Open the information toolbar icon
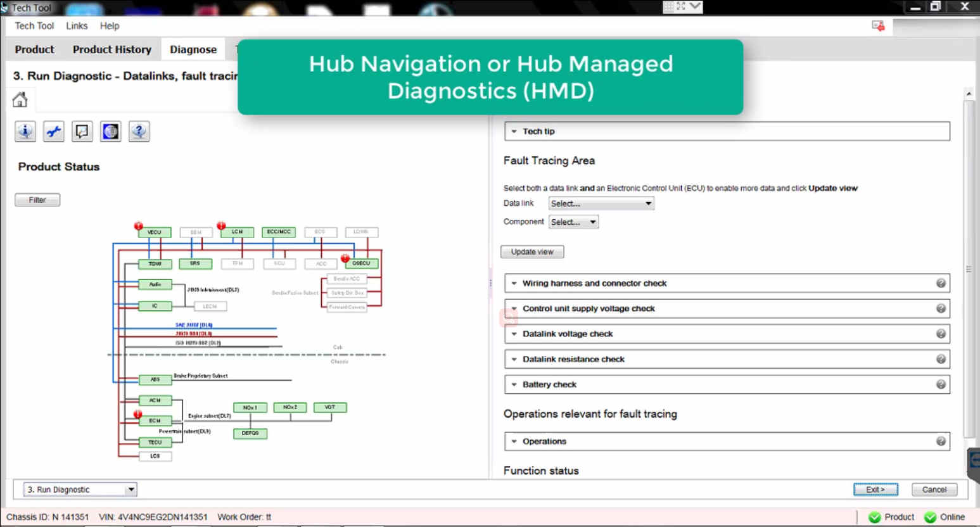This screenshot has height=527, width=980. (25, 132)
